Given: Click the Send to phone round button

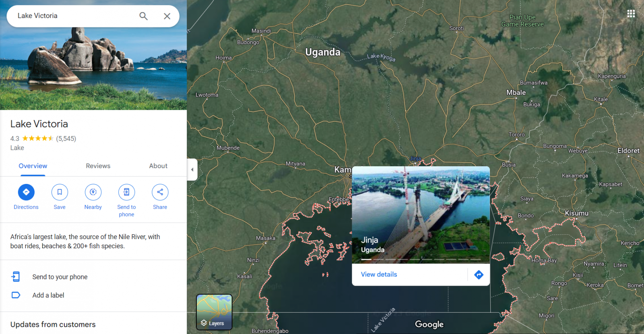Looking at the screenshot, I should tap(126, 192).
